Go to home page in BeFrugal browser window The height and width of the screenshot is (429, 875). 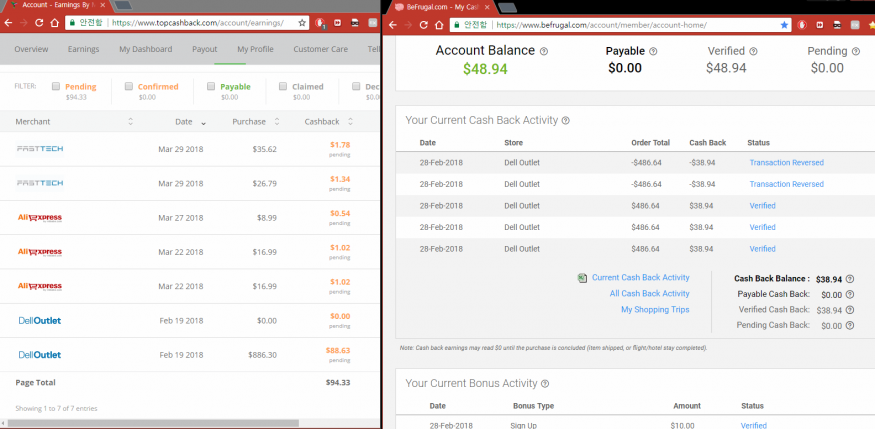click(436, 23)
